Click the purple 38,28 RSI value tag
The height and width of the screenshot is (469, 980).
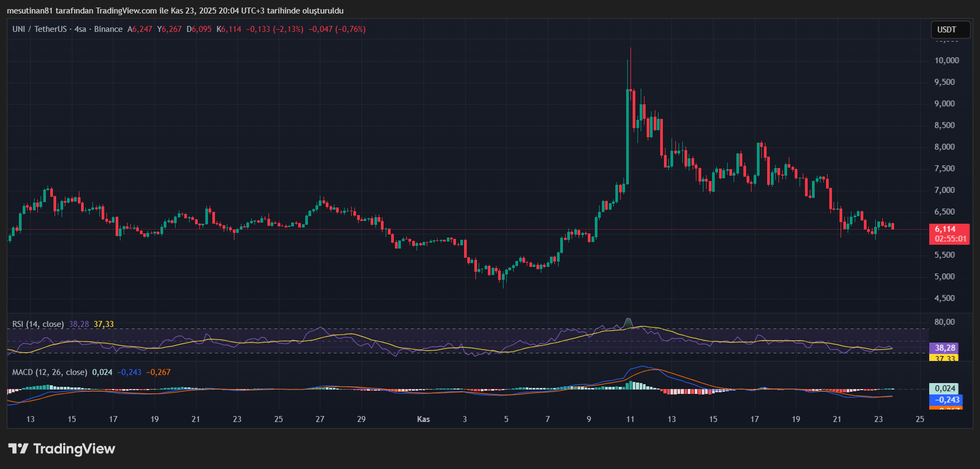pyautogui.click(x=945, y=348)
